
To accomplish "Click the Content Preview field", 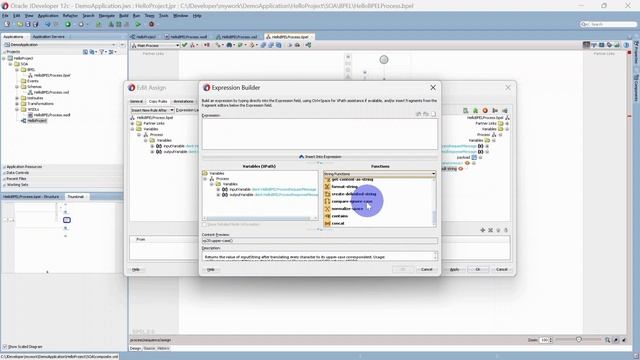I will (x=320, y=241).
